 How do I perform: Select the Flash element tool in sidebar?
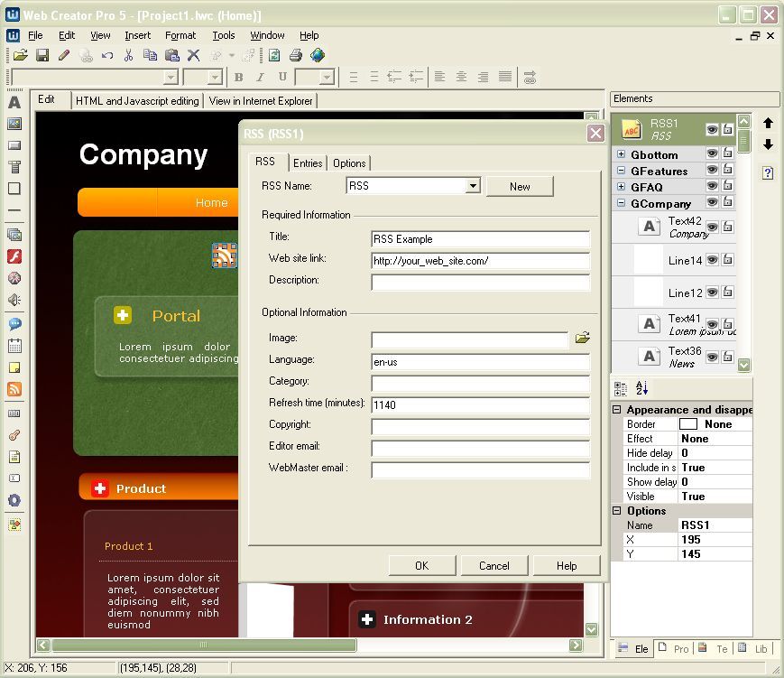click(x=14, y=256)
